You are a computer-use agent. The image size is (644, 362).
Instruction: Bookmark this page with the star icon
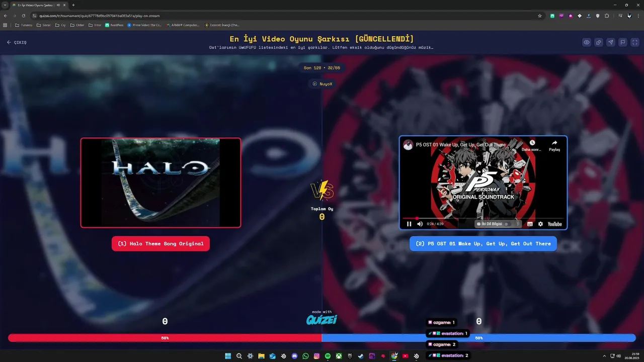[540, 16]
